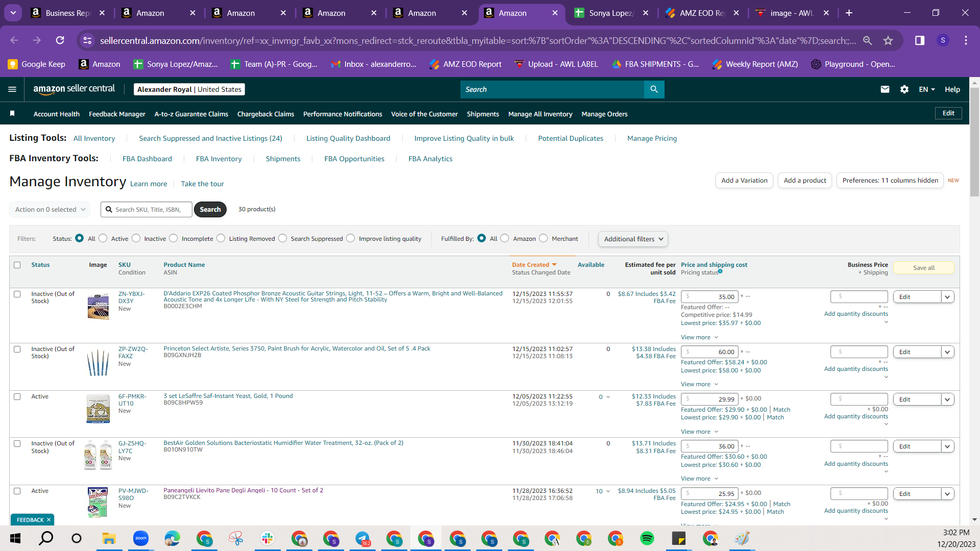Open Preferences: 11 columns hidden
Image resolution: width=980 pixels, height=551 pixels.
pyautogui.click(x=890, y=181)
